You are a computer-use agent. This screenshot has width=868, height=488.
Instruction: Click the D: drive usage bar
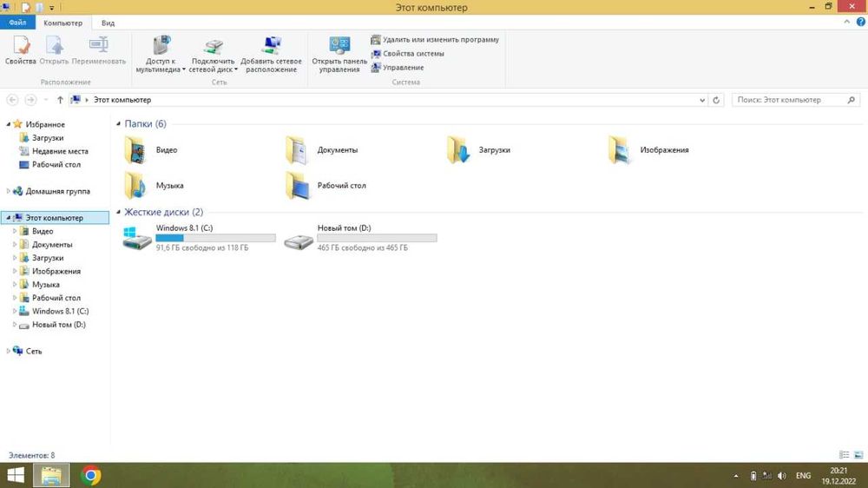[x=377, y=238]
